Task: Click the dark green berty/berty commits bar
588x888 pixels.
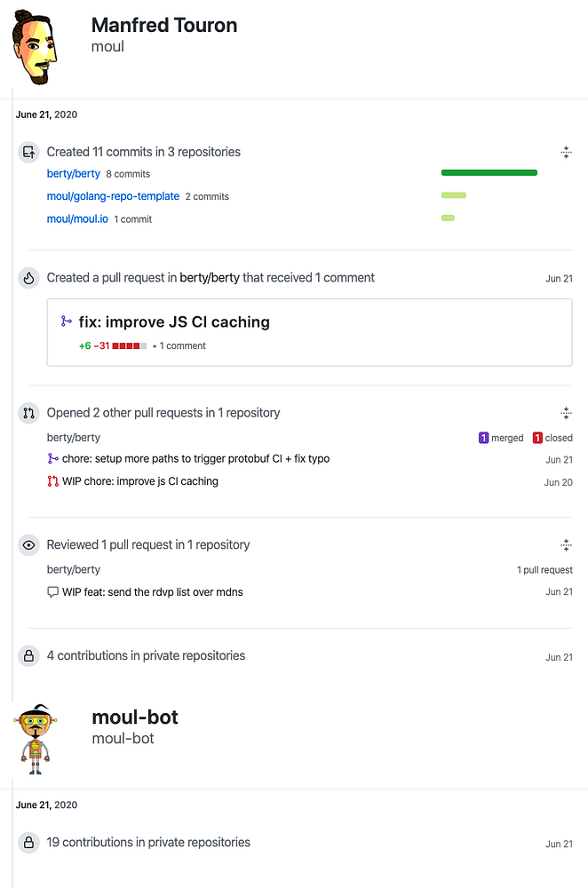Action: pos(489,173)
